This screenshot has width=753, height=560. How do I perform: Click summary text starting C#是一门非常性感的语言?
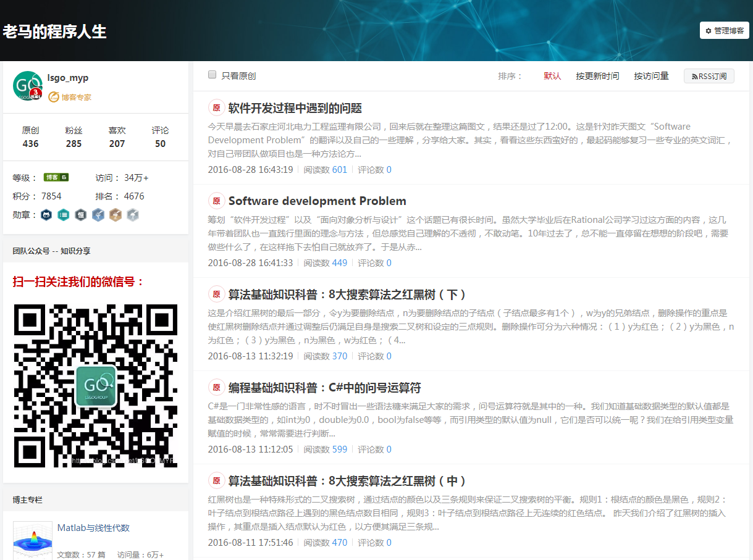point(471,420)
